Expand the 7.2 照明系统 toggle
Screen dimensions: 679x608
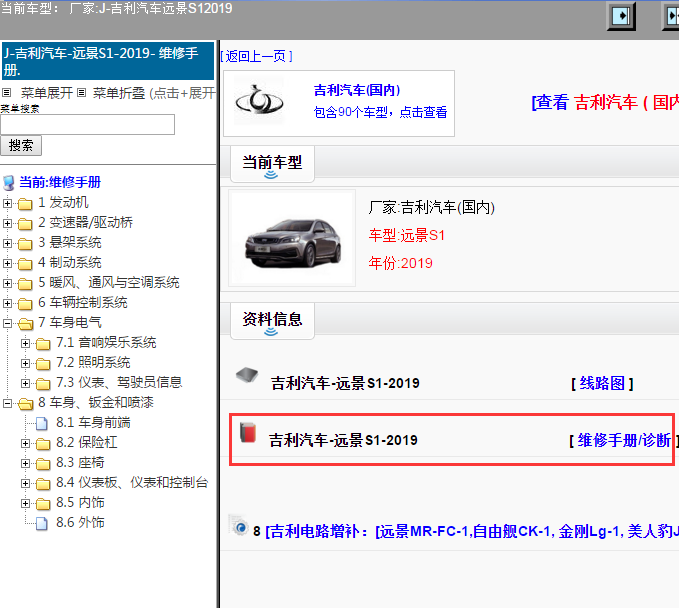pos(26,363)
